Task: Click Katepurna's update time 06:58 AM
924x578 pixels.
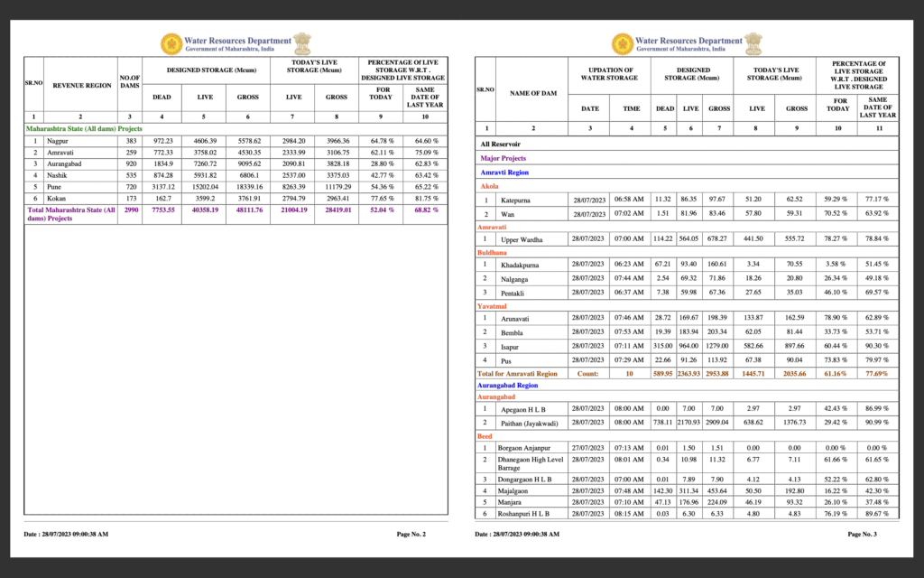Action: click(629, 200)
